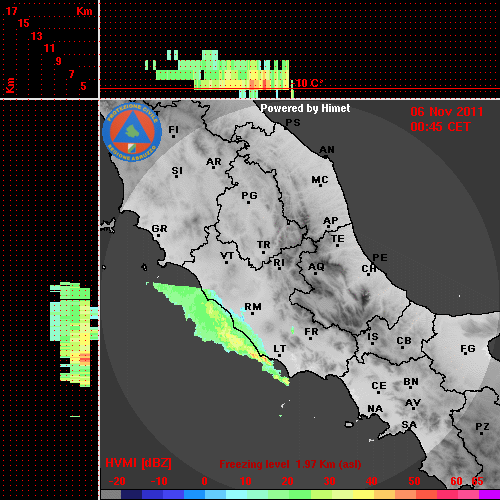The image size is (500, 500).
Task: Click the AN city label on the coast
Action: [x=327, y=150]
